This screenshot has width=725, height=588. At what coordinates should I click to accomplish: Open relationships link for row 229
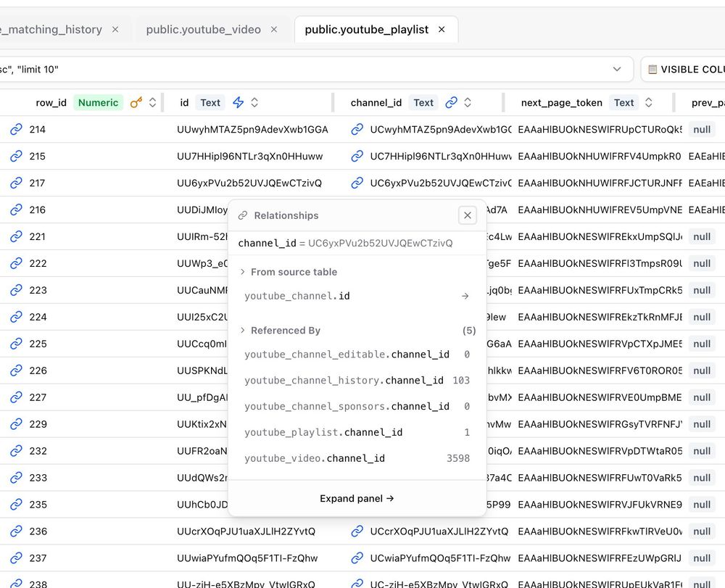[16, 424]
